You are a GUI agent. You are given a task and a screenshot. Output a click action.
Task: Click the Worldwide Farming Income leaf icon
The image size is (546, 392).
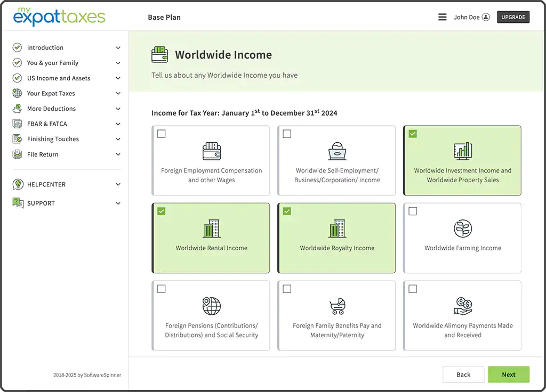[462, 228]
